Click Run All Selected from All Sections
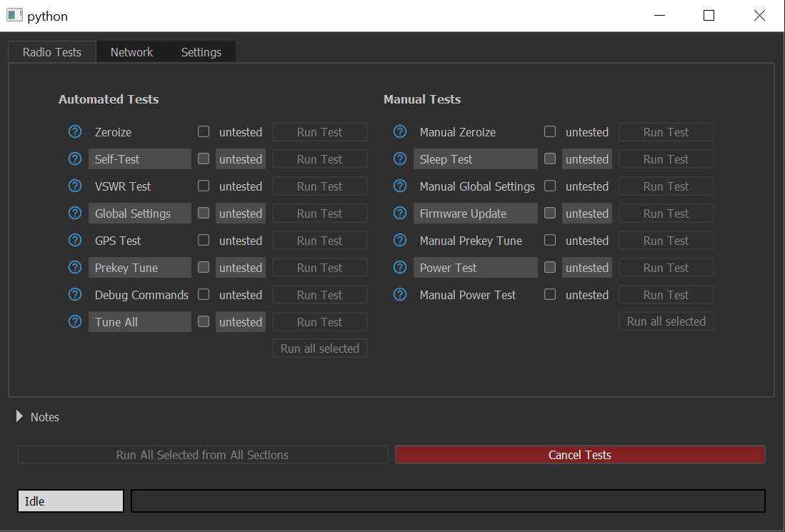The height and width of the screenshot is (532, 785). click(202, 455)
